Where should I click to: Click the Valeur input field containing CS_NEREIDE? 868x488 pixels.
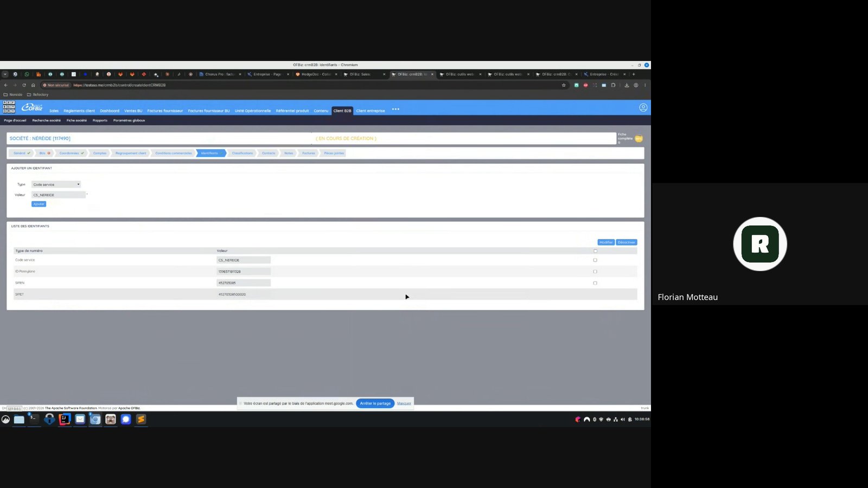pyautogui.click(x=59, y=195)
